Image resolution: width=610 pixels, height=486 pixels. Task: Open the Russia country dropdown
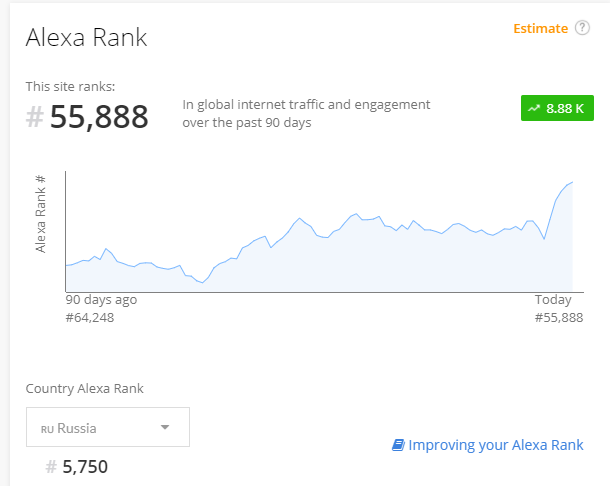[108, 427]
